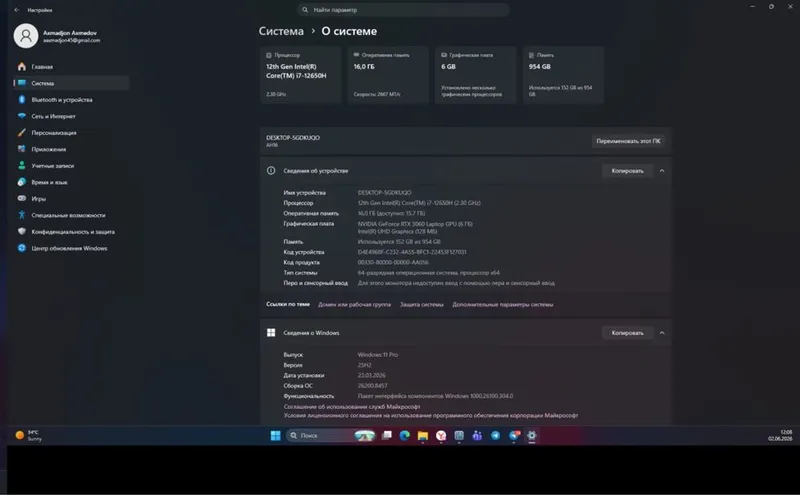Select Система in the settings sidebar
The width and height of the screenshot is (800, 495).
pyautogui.click(x=71, y=83)
